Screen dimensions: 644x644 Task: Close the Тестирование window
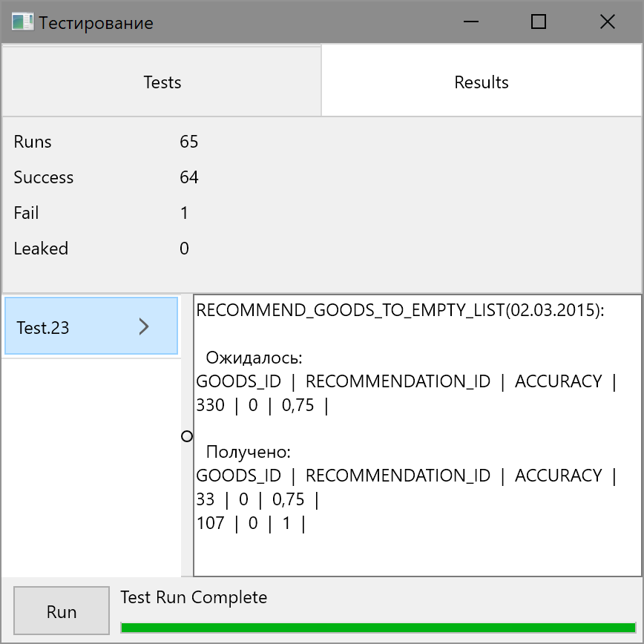click(607, 22)
